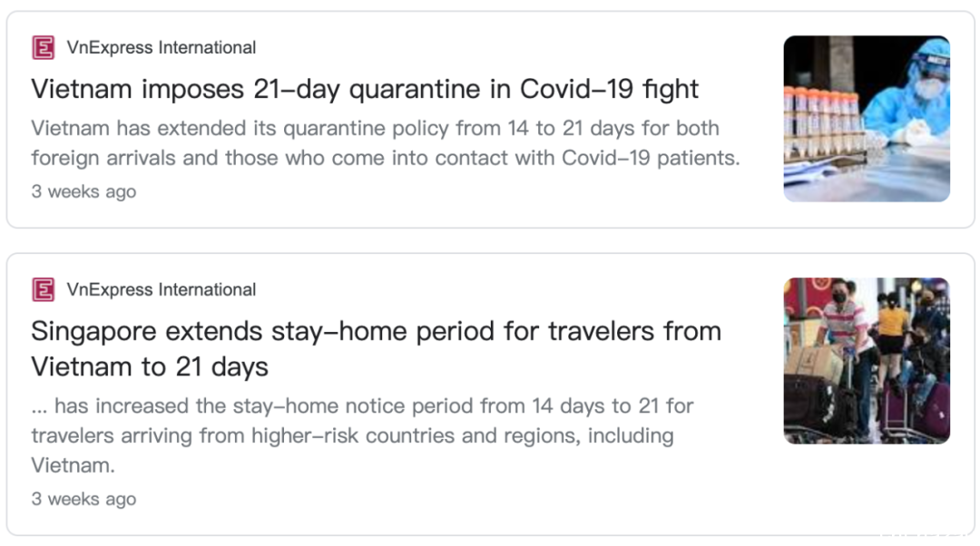Click the snippet about extended quarantine policy
Viewport: 980px width, 546px height.
[386, 143]
